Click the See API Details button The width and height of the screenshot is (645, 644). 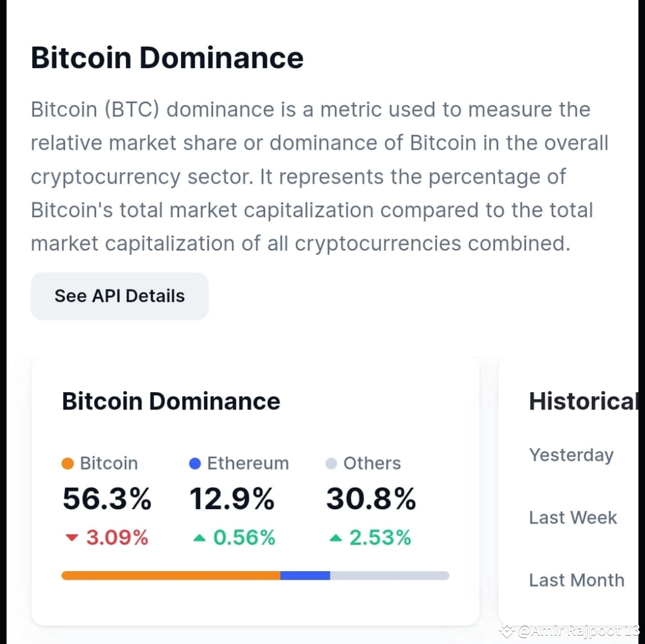(119, 295)
